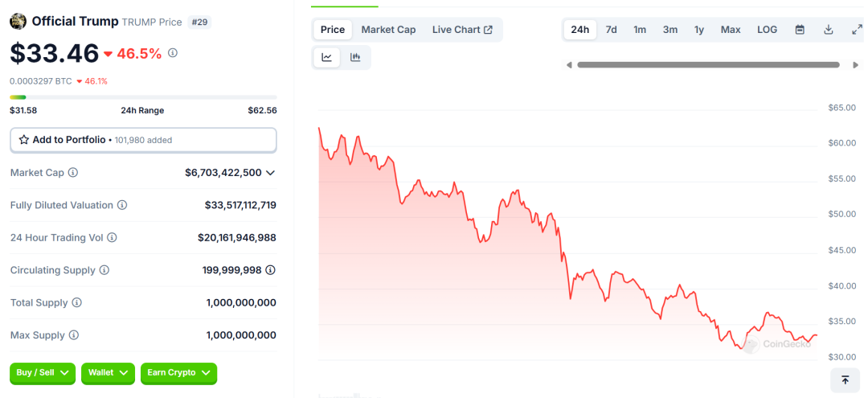Click the info icon beside Market Cap
Viewport: 868px width, 398px height.
coord(73,173)
